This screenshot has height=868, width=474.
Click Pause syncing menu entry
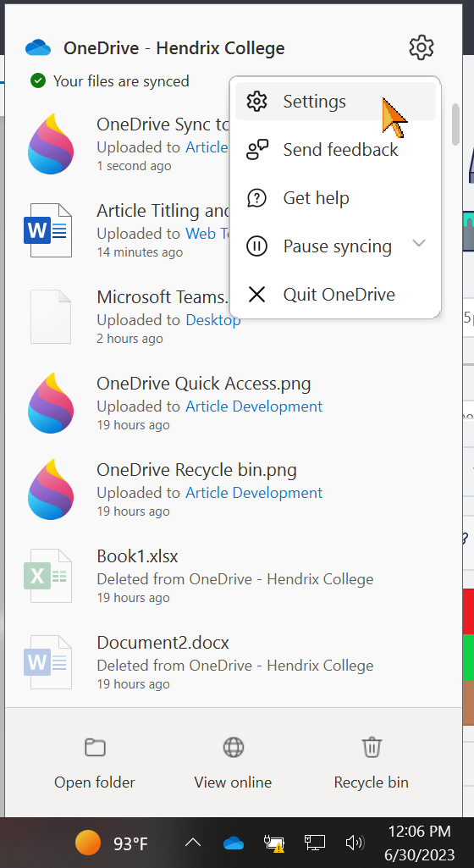pos(338,246)
